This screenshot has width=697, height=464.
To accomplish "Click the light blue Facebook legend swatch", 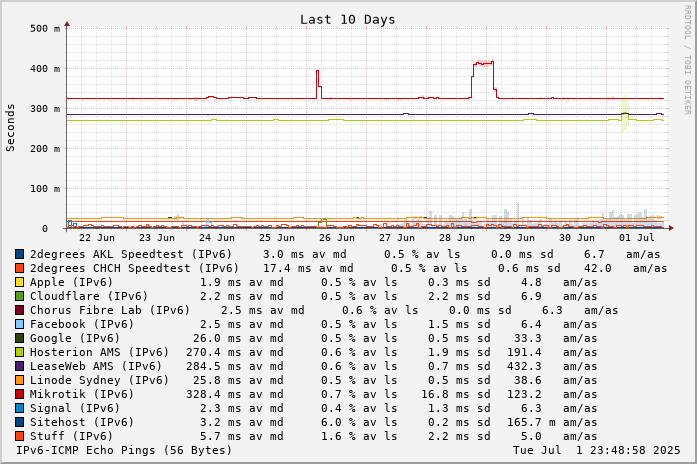I will [19, 324].
